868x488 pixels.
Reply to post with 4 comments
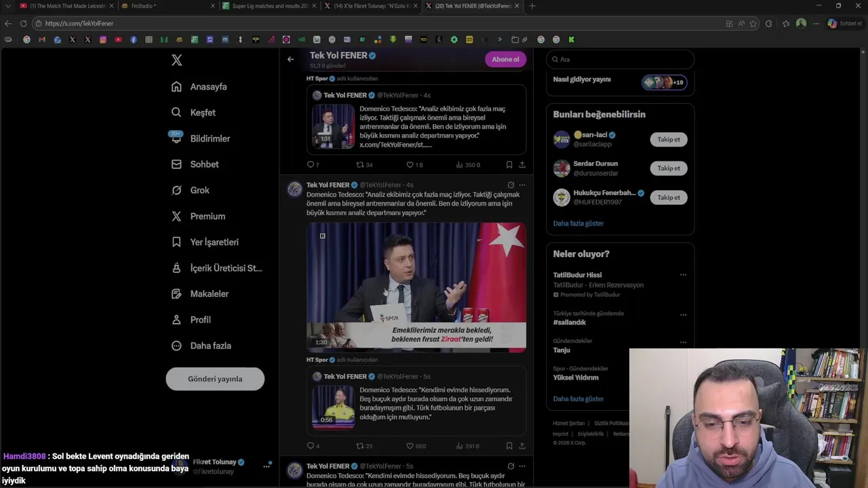click(x=313, y=446)
